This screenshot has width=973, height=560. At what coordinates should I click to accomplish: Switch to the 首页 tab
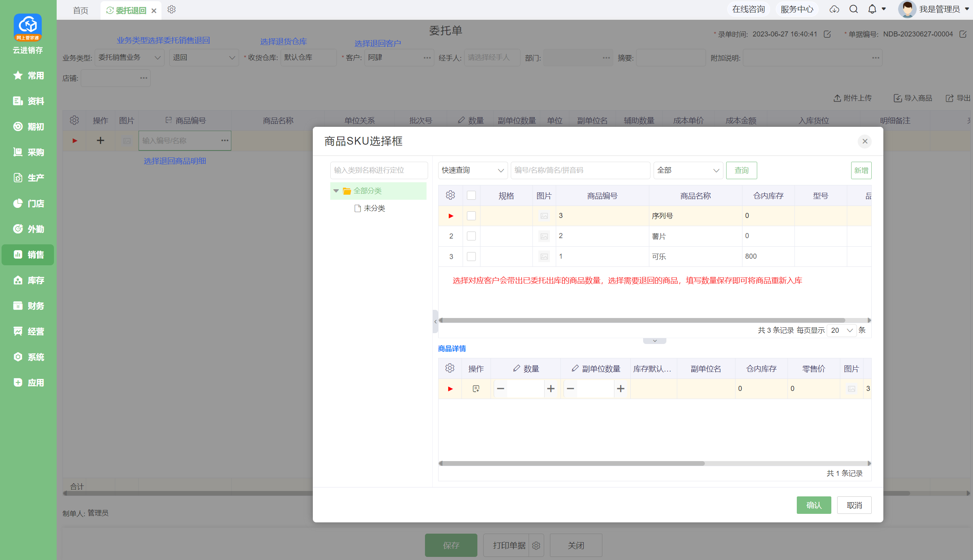81,10
